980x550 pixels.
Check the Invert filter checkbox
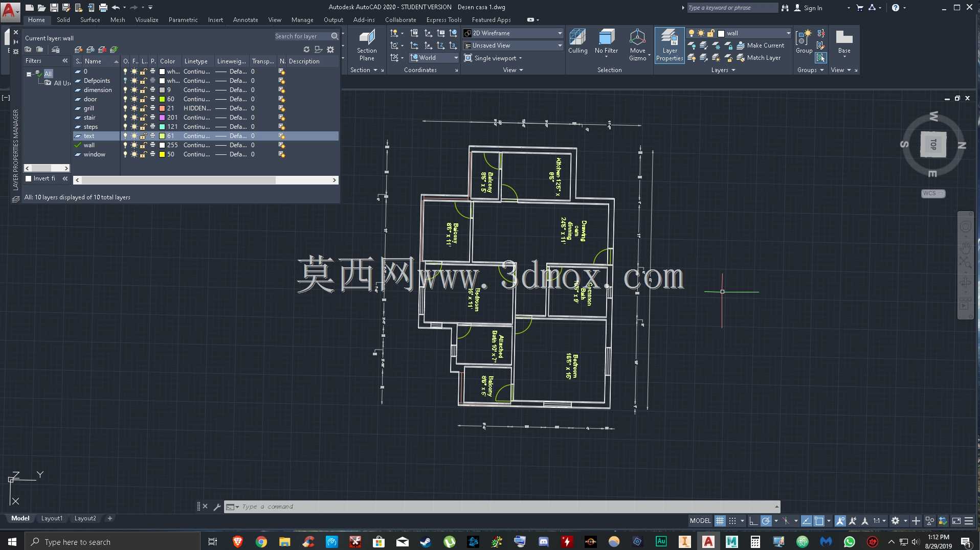pos(29,178)
